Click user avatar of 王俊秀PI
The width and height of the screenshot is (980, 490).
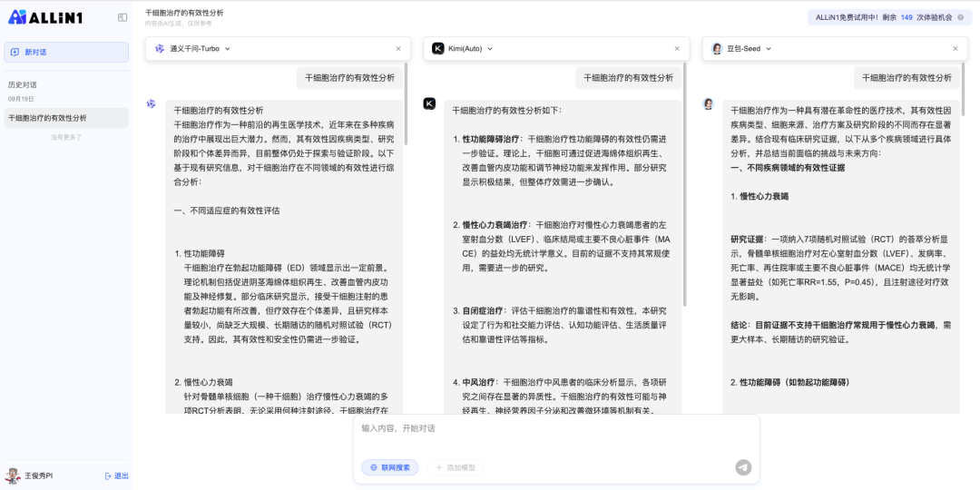[x=13, y=475]
